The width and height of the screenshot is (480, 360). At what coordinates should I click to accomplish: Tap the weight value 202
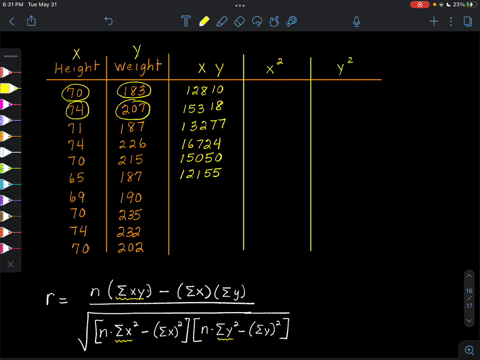(x=130, y=248)
